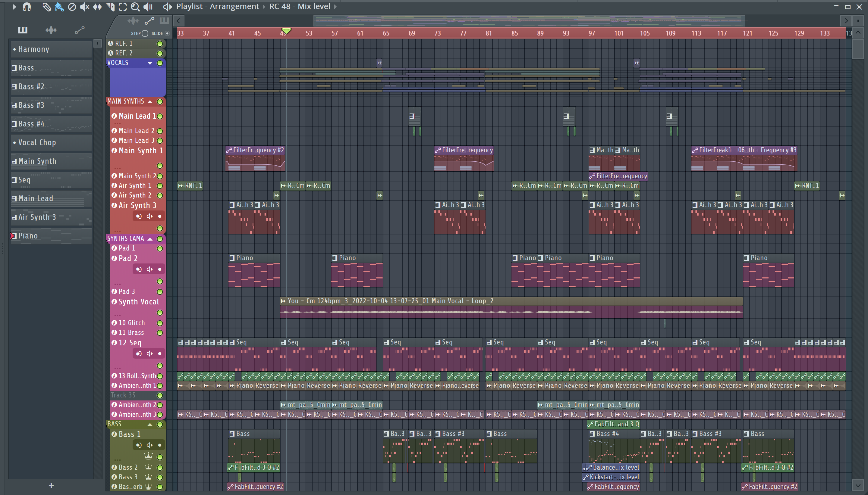Click the input arrow icon on Air Synth 3
Viewport: 868px width, 495px height.
(x=139, y=216)
